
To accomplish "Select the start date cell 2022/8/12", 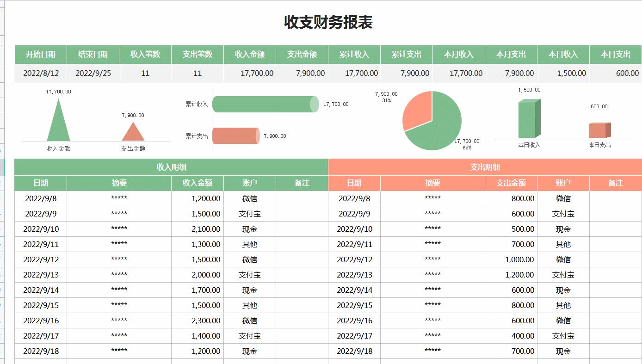I will point(41,73).
